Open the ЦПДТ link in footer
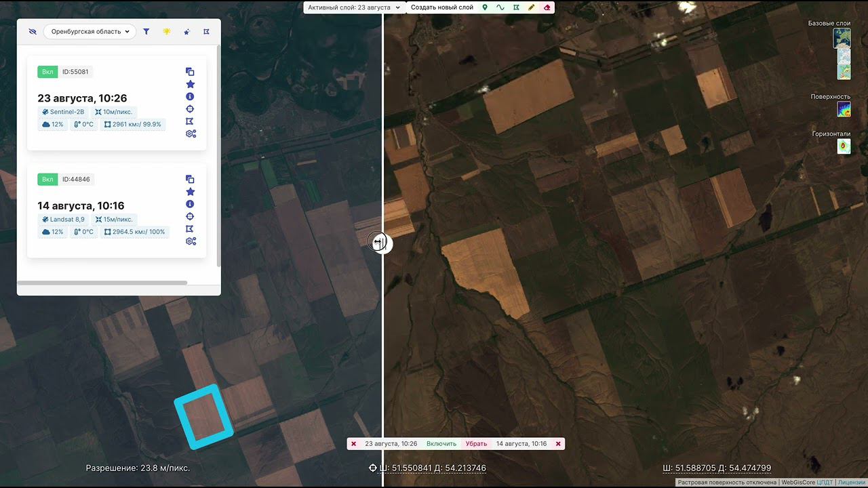868x488 pixels. coord(825,483)
